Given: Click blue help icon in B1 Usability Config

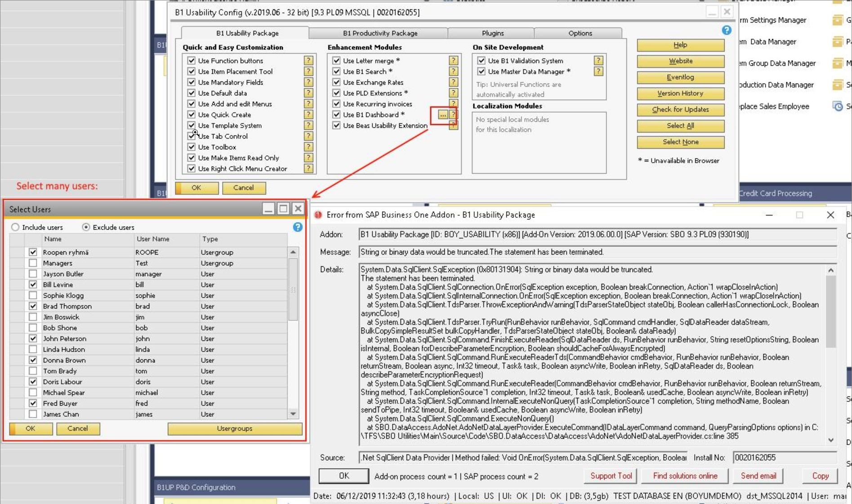Looking at the screenshot, I should (x=727, y=30).
